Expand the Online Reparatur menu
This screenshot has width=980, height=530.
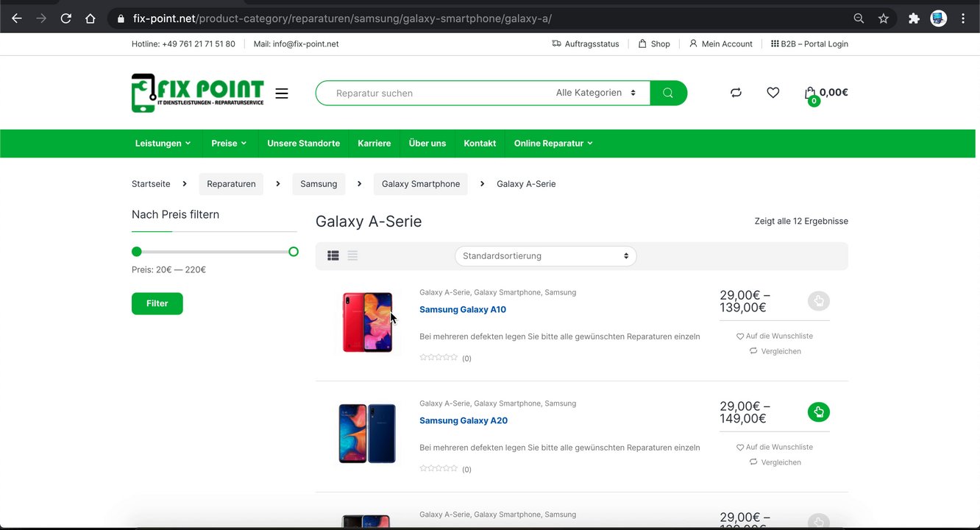(x=553, y=144)
